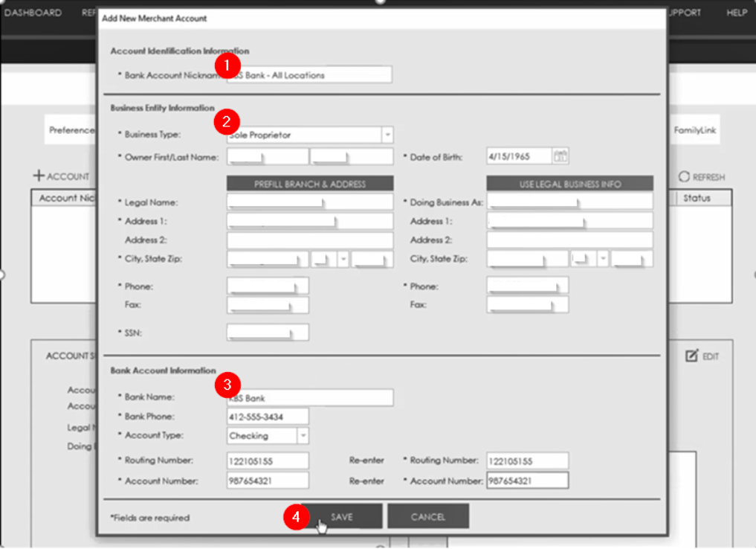756x549 pixels.
Task: Click Use Legal Business Info button
Action: 569,184
